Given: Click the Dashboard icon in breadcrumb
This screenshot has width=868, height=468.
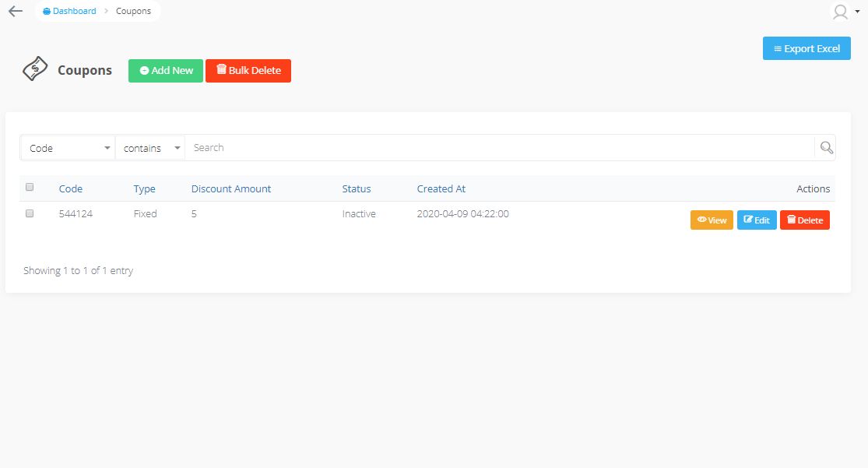Looking at the screenshot, I should point(47,11).
